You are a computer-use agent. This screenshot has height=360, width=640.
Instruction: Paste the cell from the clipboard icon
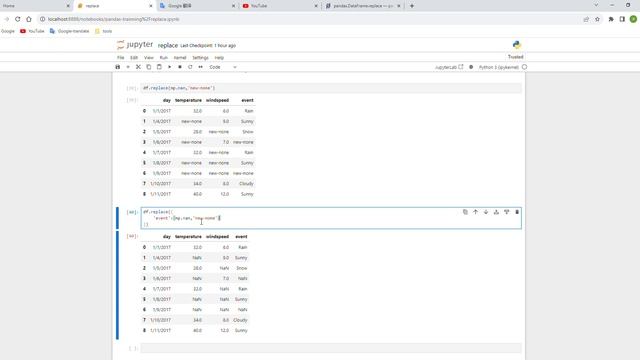[159, 67]
